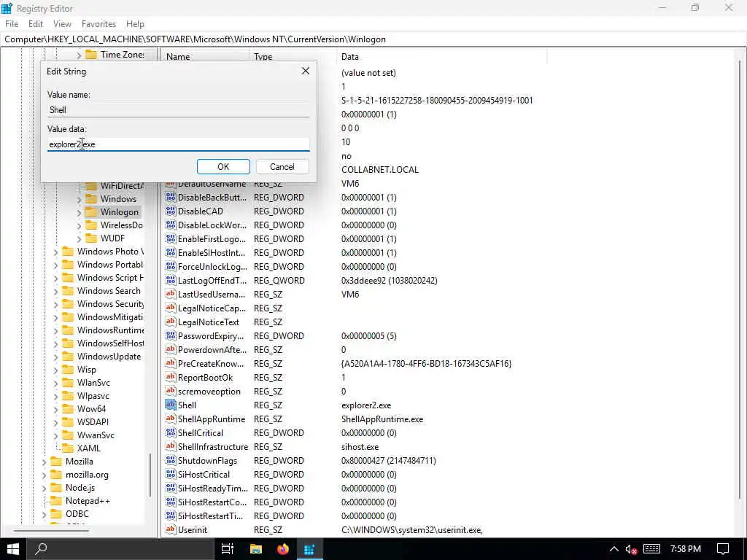The width and height of the screenshot is (747, 560).
Task: Click the LegalNoticeCaption string icon
Action: (171, 308)
